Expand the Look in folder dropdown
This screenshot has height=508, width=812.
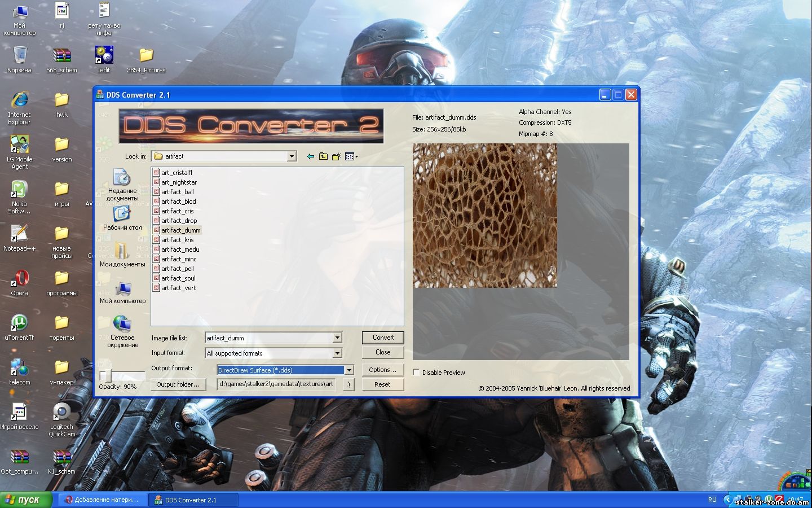[292, 156]
